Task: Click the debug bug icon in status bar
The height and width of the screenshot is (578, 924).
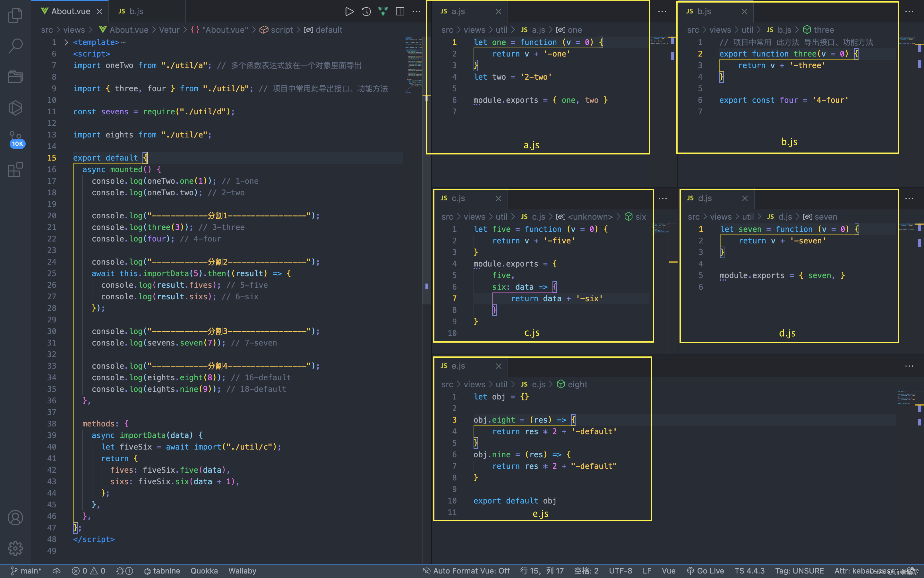Action: [x=124, y=571]
